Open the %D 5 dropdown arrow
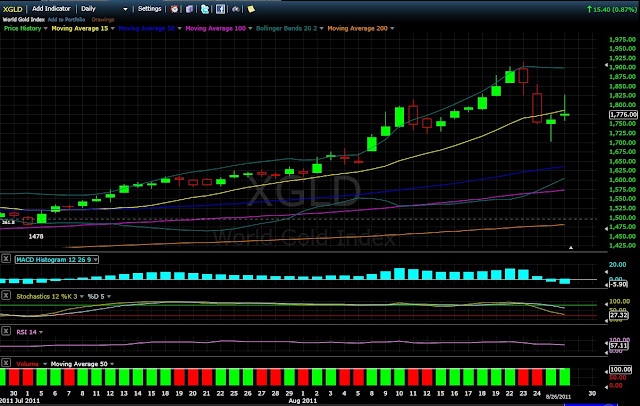The image size is (640, 406). tap(109, 297)
